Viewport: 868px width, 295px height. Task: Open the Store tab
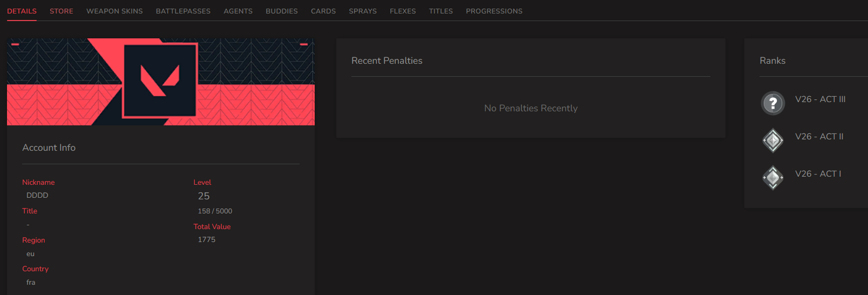[x=62, y=11]
